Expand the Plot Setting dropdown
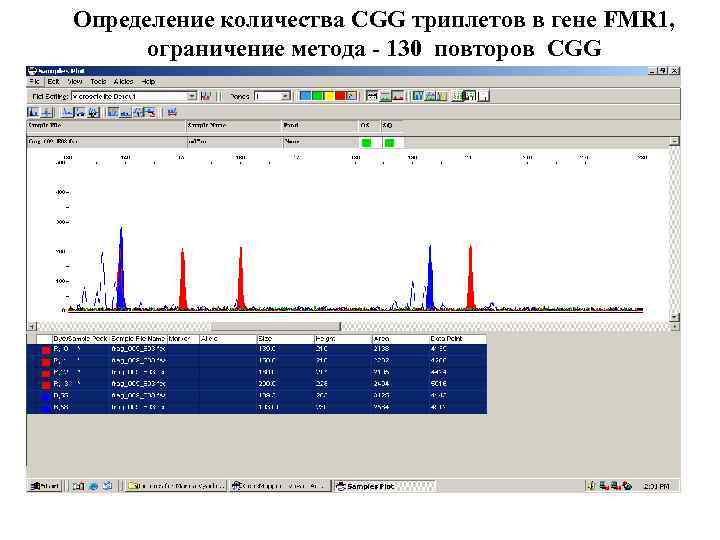 tap(192, 96)
